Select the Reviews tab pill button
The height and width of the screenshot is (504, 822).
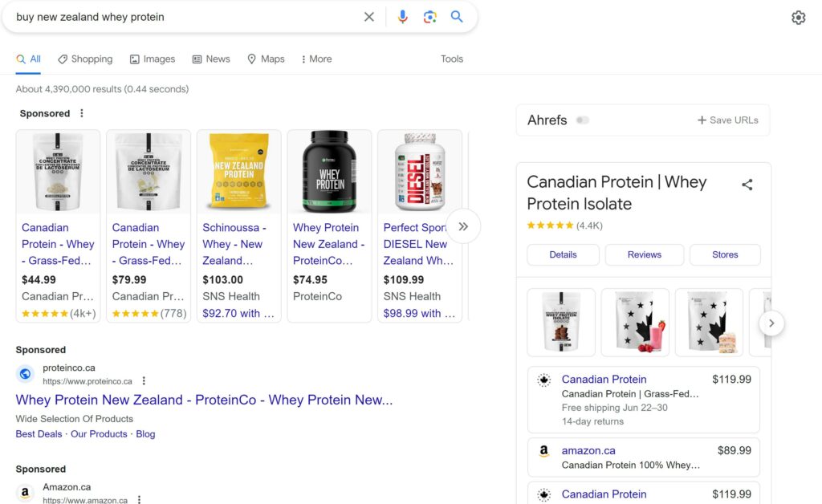point(644,254)
